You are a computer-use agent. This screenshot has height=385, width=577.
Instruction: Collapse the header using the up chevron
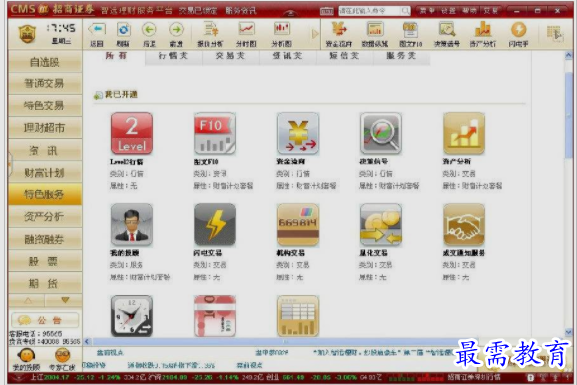(x=290, y=13)
